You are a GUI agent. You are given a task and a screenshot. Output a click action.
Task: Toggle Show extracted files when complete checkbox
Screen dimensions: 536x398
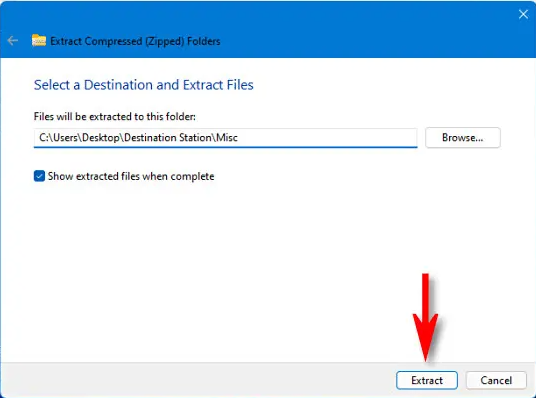pos(39,176)
